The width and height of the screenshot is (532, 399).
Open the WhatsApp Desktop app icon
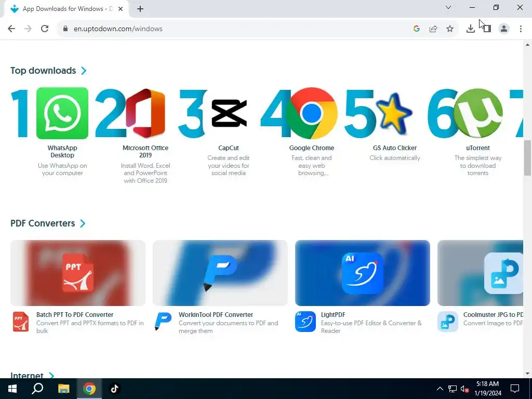pos(62,113)
